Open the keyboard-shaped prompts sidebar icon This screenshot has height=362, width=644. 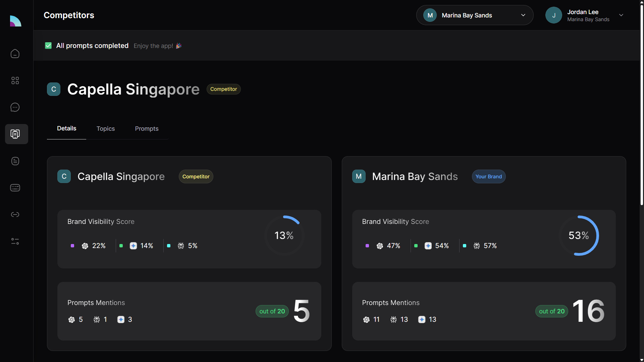tap(15, 188)
